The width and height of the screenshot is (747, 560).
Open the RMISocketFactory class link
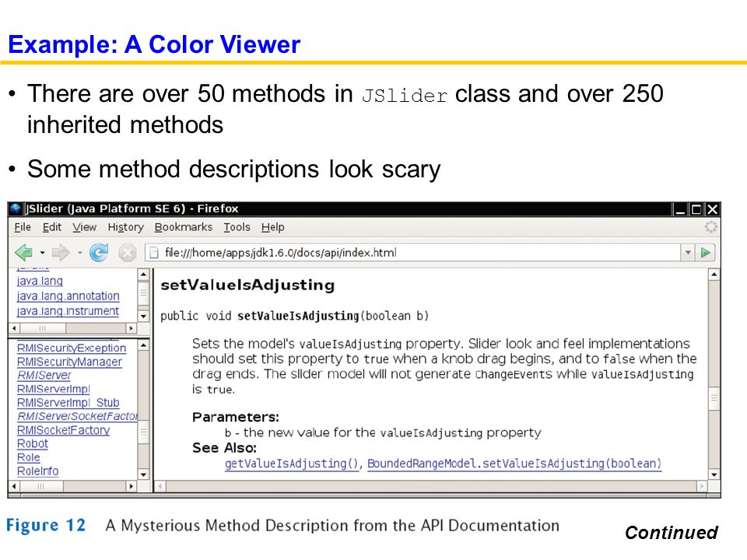[x=63, y=430]
